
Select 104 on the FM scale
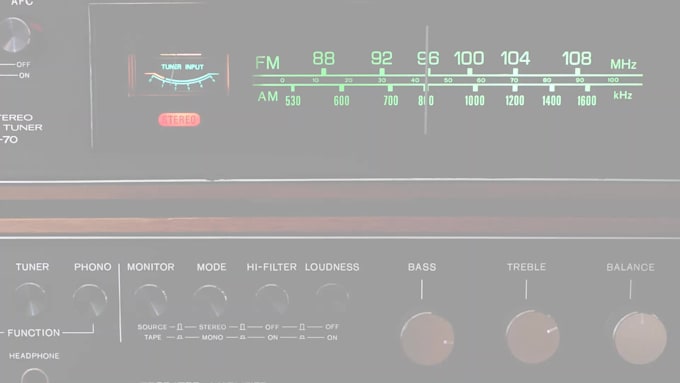click(515, 58)
